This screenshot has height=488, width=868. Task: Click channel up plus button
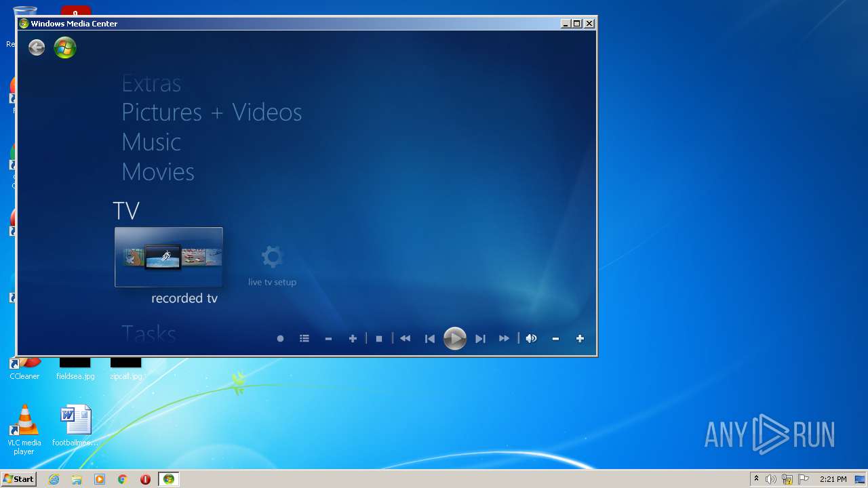tap(353, 339)
